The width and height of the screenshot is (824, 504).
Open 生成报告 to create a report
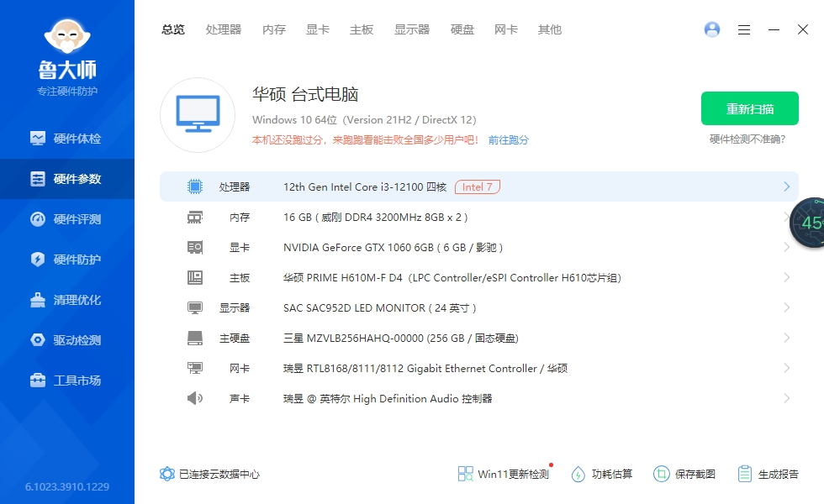[x=745, y=473]
